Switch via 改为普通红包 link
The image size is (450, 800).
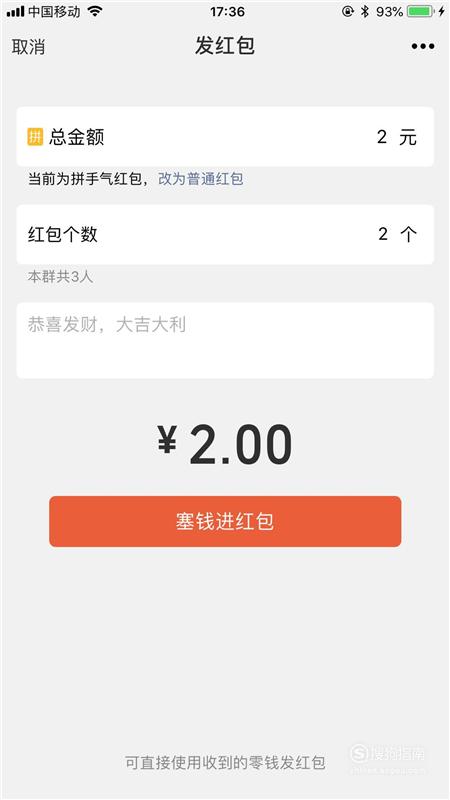tap(201, 179)
